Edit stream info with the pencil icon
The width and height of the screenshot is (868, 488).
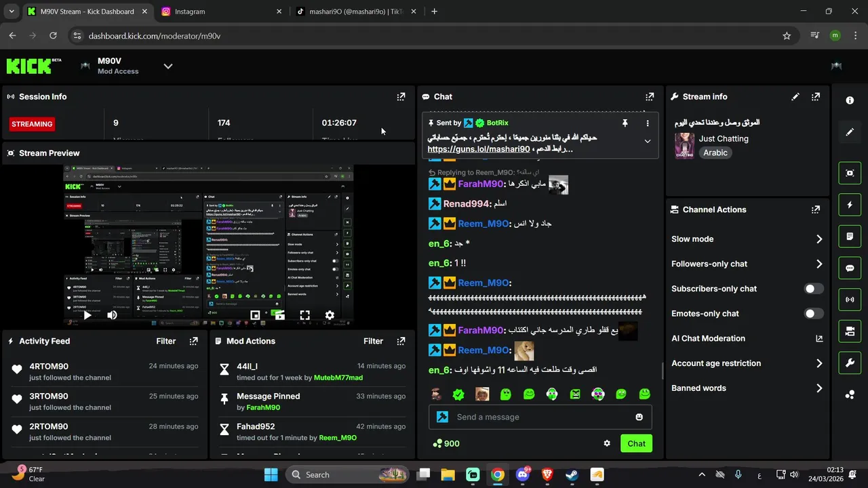(795, 97)
